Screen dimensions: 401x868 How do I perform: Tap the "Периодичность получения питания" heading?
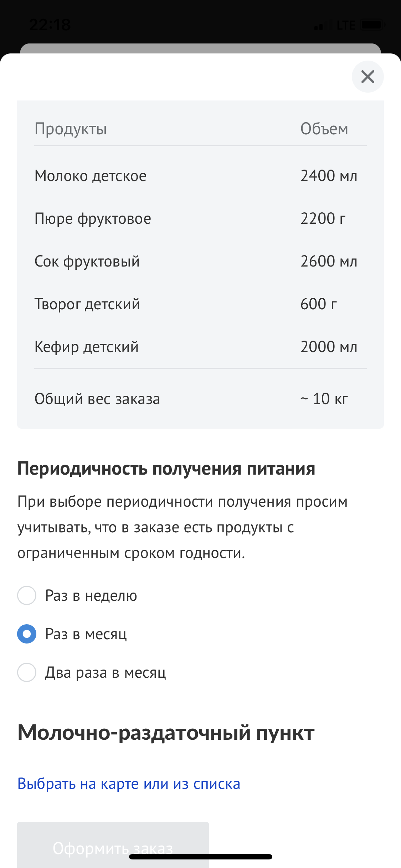[166, 469]
